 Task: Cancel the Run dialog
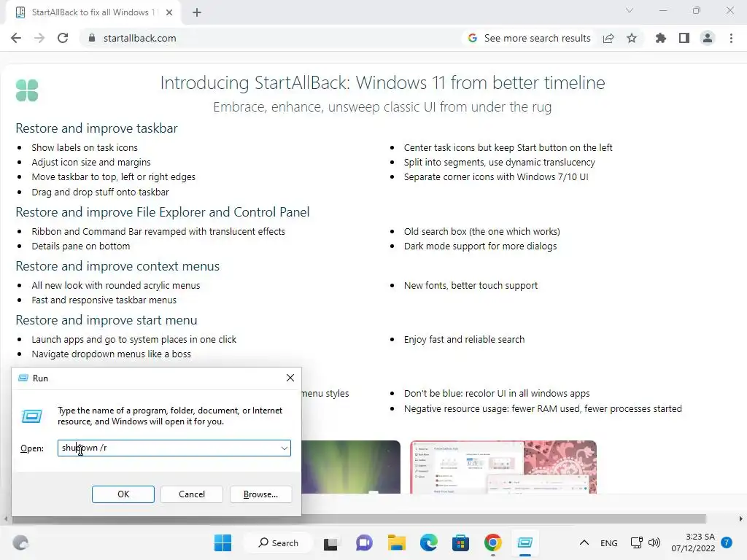tap(192, 494)
